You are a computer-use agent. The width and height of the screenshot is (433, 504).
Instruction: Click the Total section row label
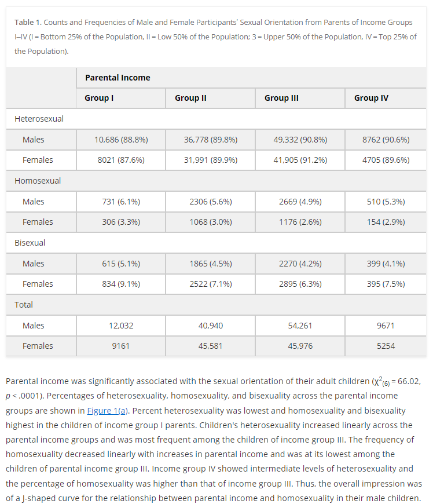(x=24, y=305)
